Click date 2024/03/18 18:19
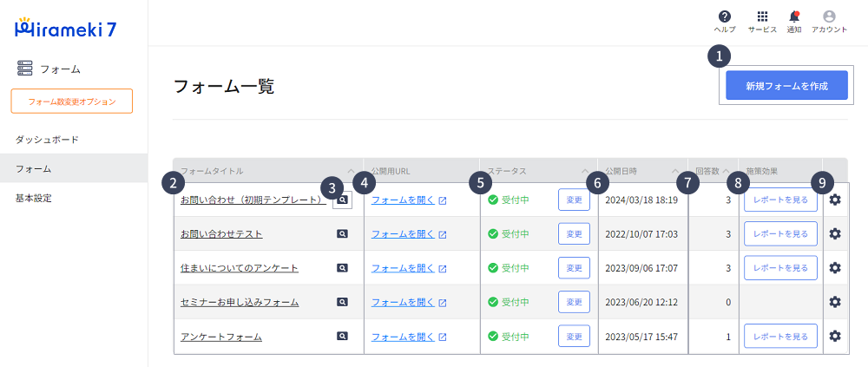The image size is (868, 367). (641, 200)
